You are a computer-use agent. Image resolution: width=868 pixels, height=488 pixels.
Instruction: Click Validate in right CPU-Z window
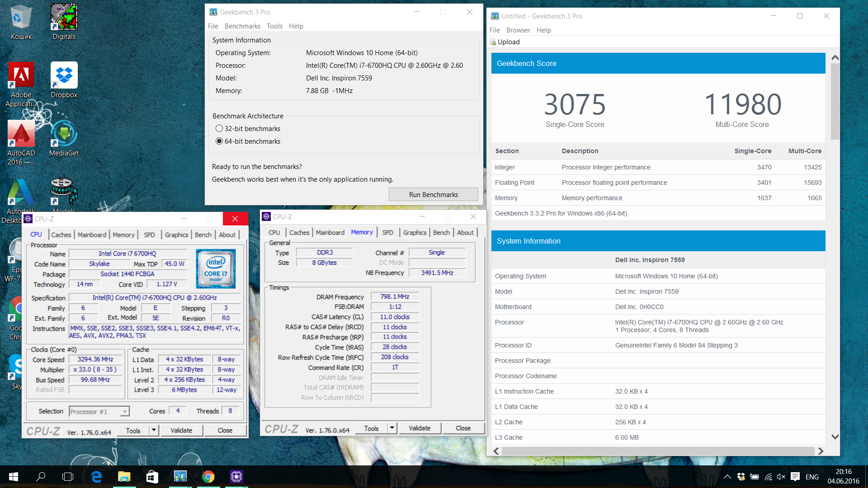(420, 428)
